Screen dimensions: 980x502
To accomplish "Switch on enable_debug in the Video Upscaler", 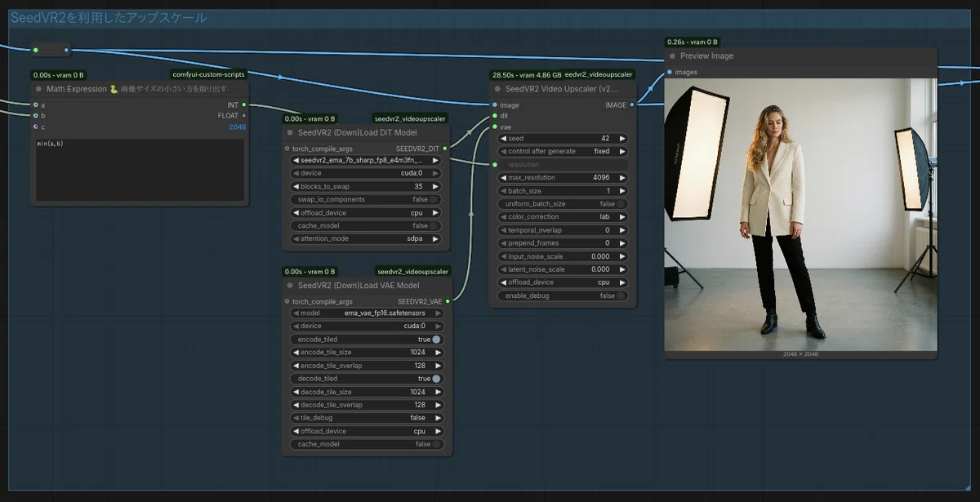I will click(563, 295).
